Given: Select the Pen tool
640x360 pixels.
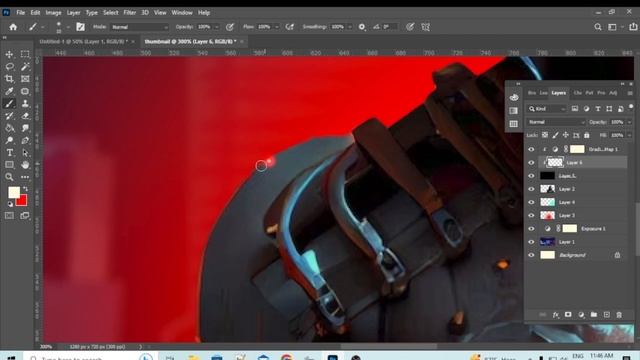Looking at the screenshot, I should (x=25, y=140).
